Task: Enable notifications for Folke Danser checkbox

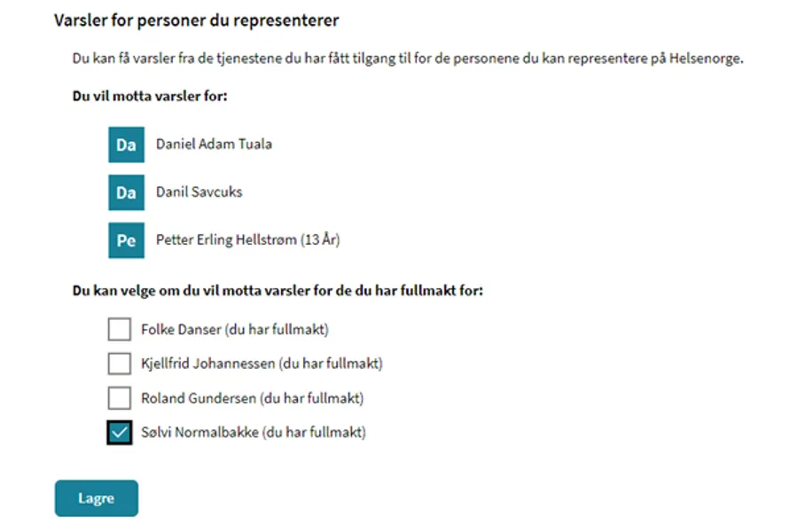Action: pos(119,330)
